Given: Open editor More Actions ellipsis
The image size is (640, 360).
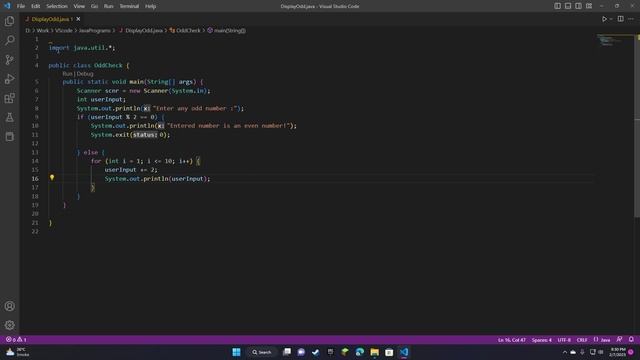Looking at the screenshot, I should click(x=631, y=19).
